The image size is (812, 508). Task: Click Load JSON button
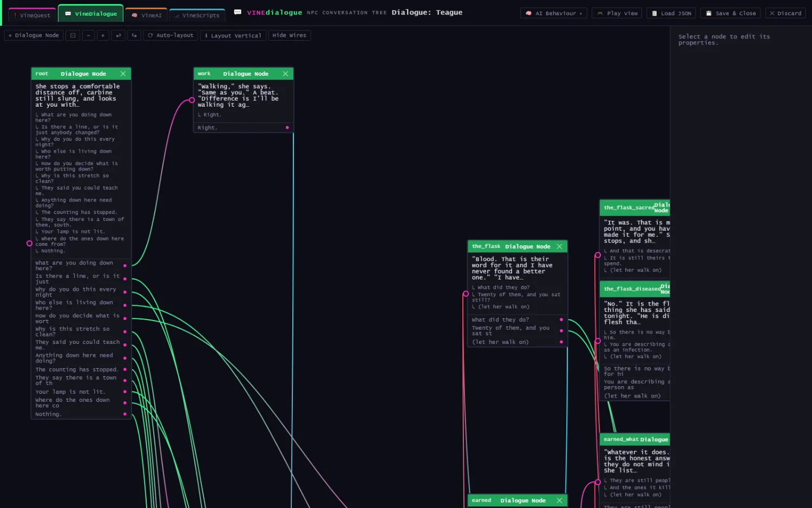click(x=671, y=13)
